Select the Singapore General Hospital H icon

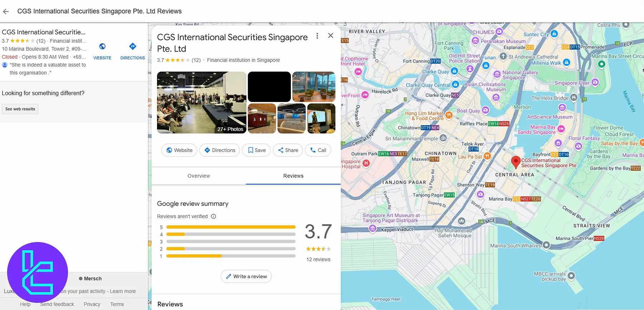(x=366, y=163)
